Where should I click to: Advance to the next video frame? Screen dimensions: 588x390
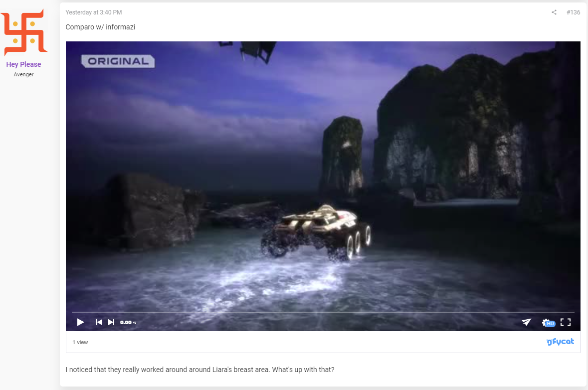pyautogui.click(x=111, y=322)
